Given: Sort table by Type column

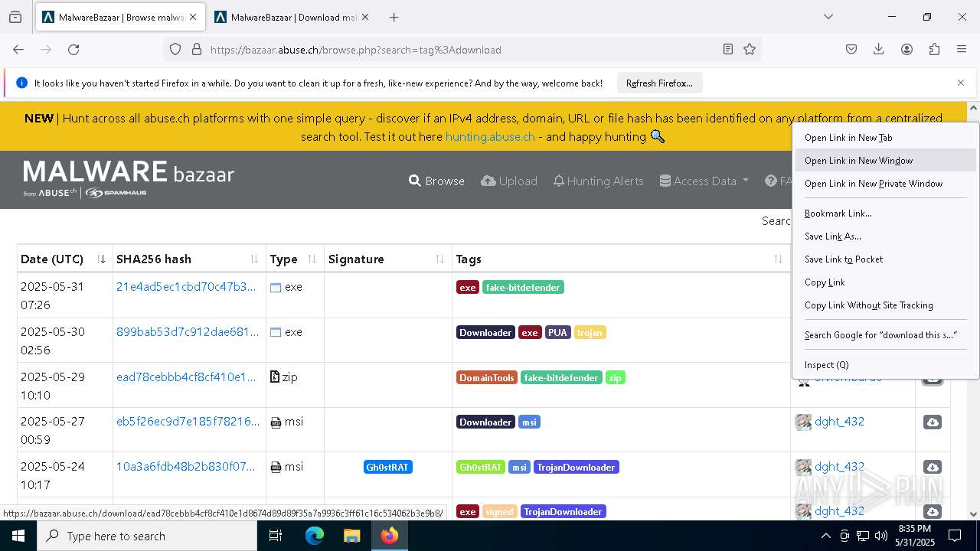Looking at the screenshot, I should pos(295,259).
